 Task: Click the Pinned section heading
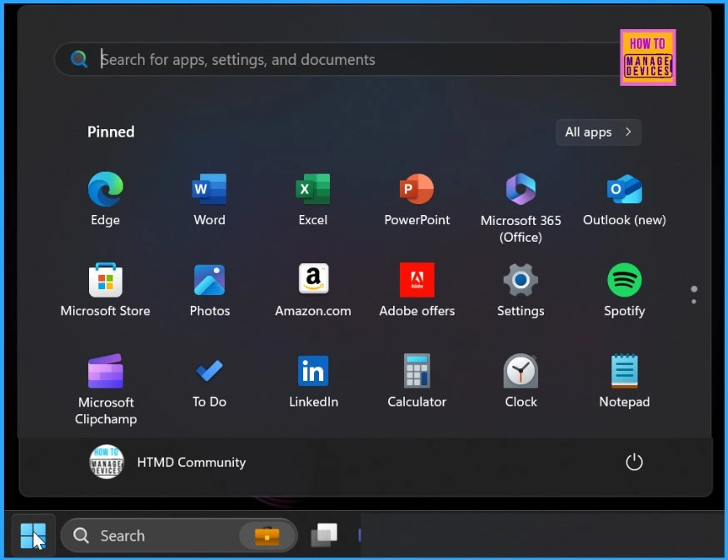[x=111, y=132]
